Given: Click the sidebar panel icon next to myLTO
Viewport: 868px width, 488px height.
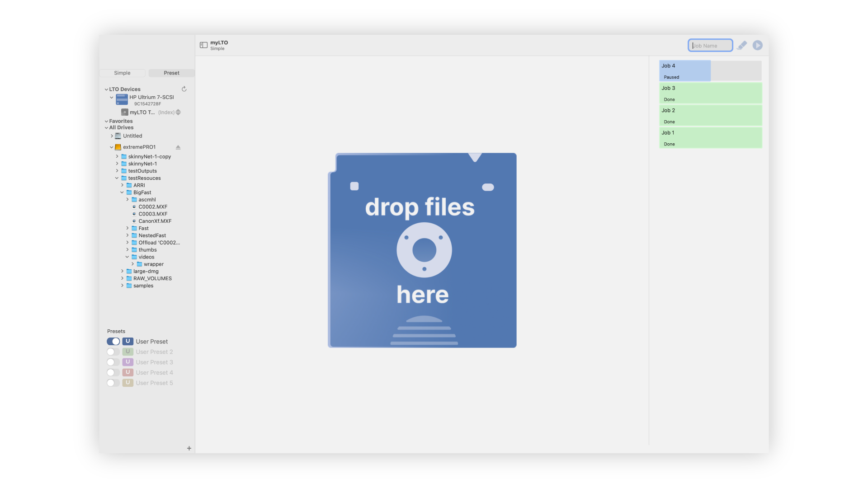Looking at the screenshot, I should pyautogui.click(x=203, y=45).
